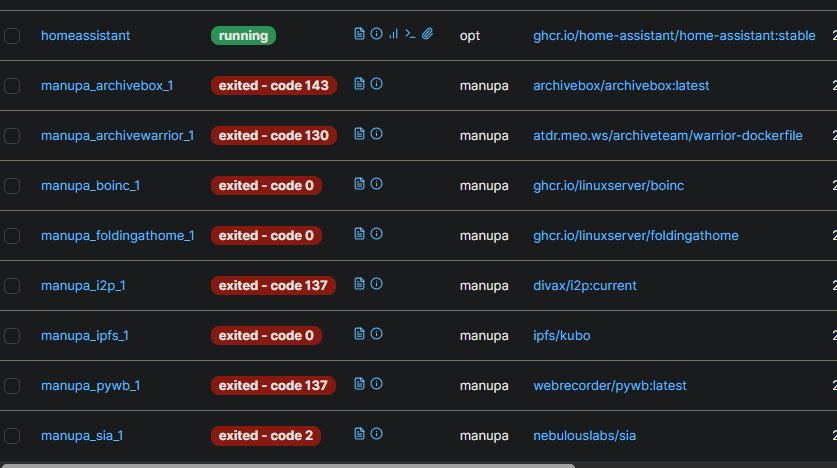Open the manupa_ipfs_1 container
This screenshot has width=837, height=468.
(x=84, y=336)
